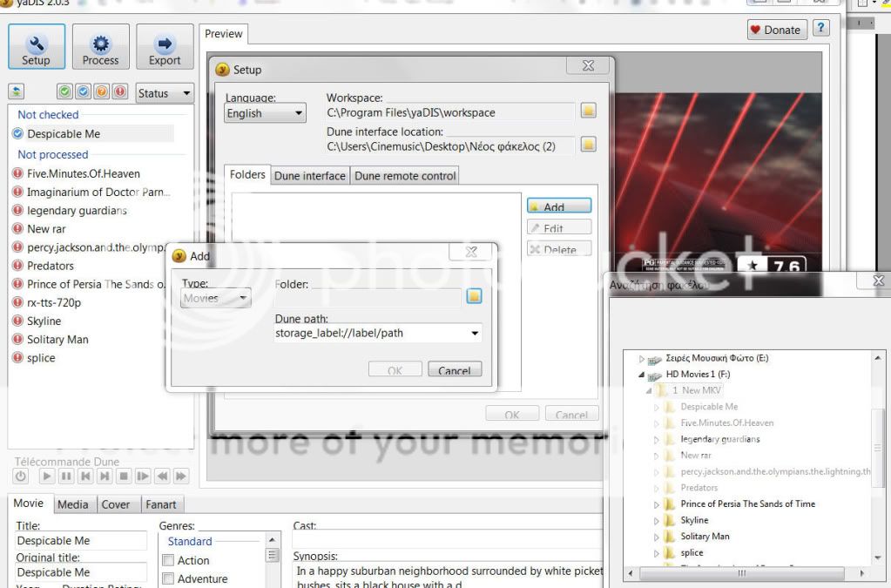Open the Fanart tab

(160, 504)
